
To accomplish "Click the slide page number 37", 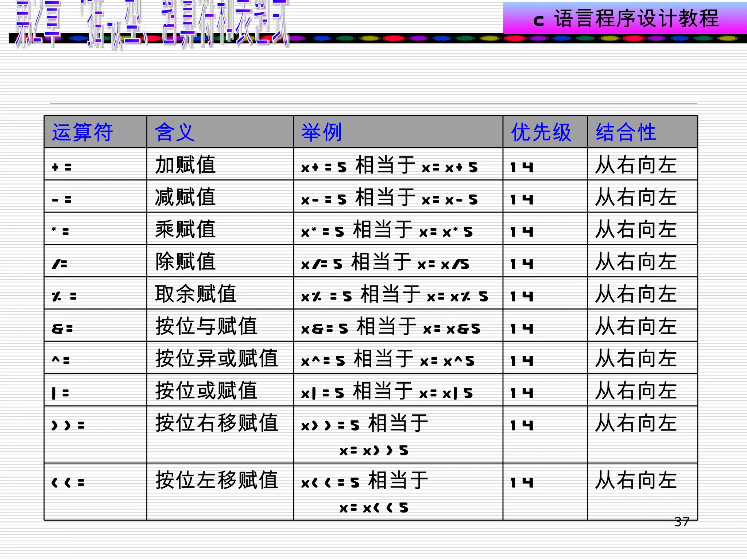I will (x=681, y=522).
